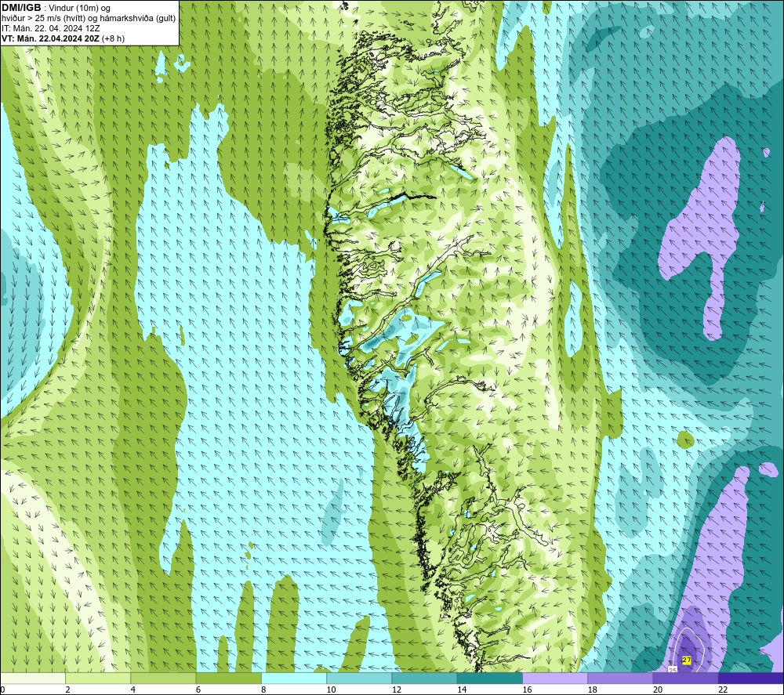Click the scale label '10'
Image resolution: width=784 pixels, height=695 pixels.
pyautogui.click(x=331, y=690)
